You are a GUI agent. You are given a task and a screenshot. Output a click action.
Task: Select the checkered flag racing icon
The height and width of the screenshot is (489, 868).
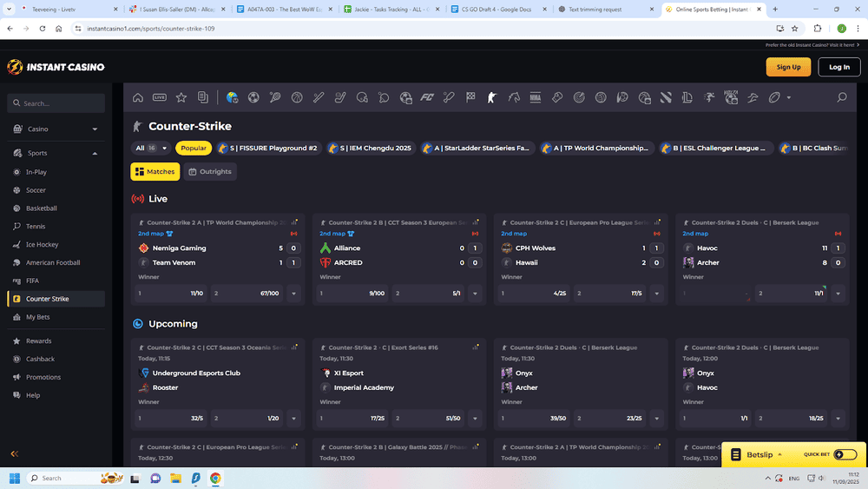(470, 97)
